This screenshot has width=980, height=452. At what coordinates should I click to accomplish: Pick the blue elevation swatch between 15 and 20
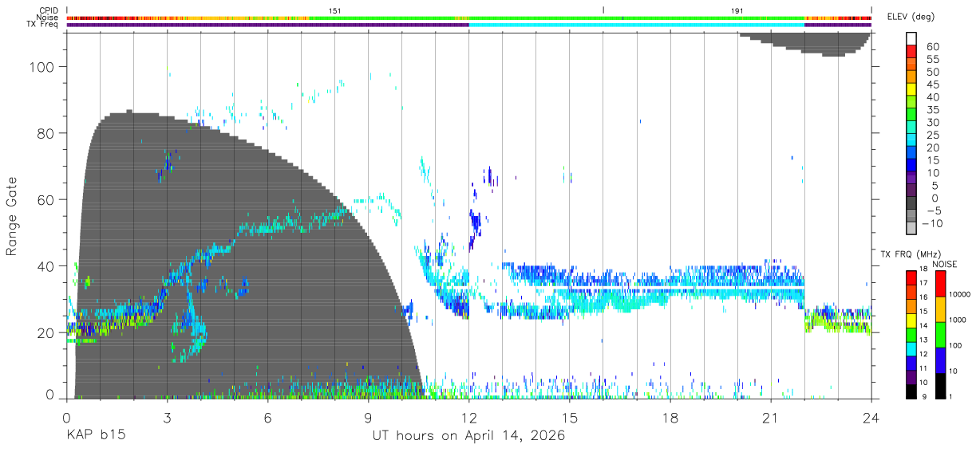tap(912, 154)
